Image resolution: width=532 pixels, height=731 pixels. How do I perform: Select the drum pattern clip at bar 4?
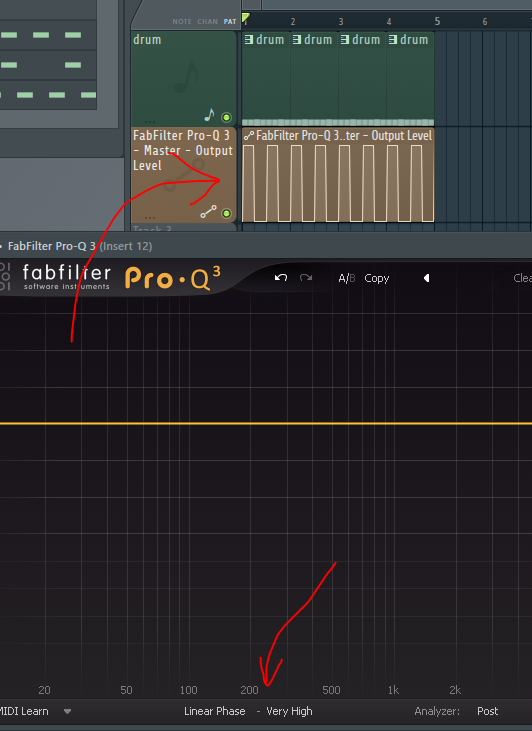point(410,78)
